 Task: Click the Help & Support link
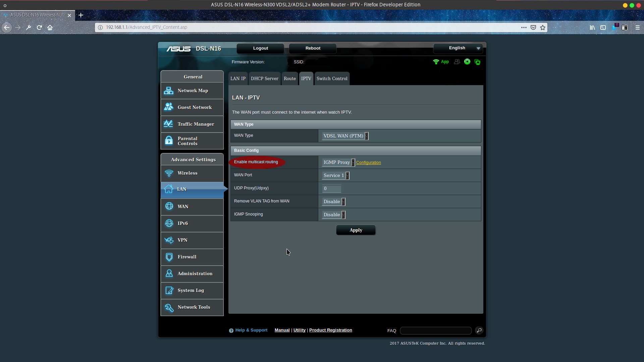(x=251, y=330)
